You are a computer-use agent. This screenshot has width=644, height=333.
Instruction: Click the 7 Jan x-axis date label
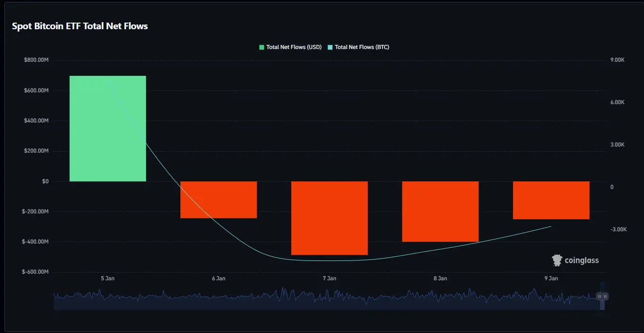pyautogui.click(x=330, y=278)
